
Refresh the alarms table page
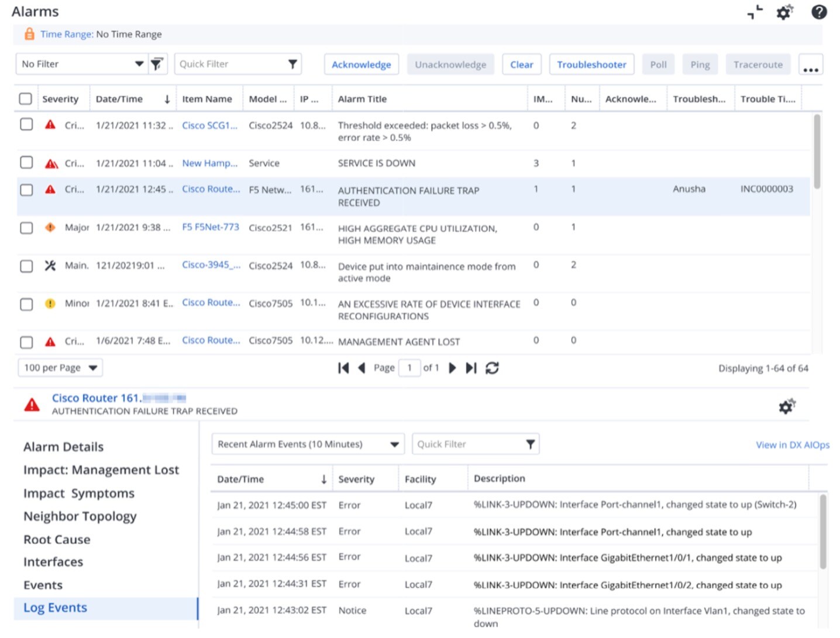pos(492,368)
